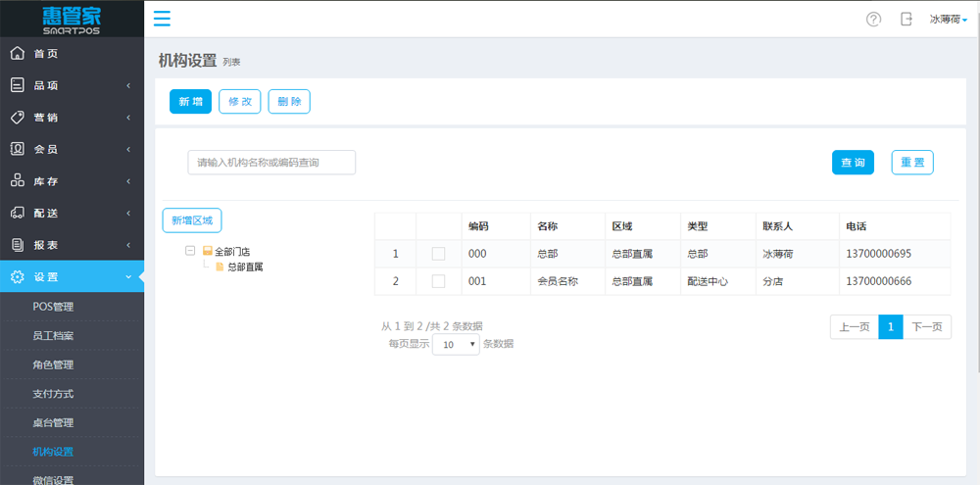Image resolution: width=980 pixels, height=485 pixels.
Task: Click the 编码 column header
Action: [x=478, y=226]
